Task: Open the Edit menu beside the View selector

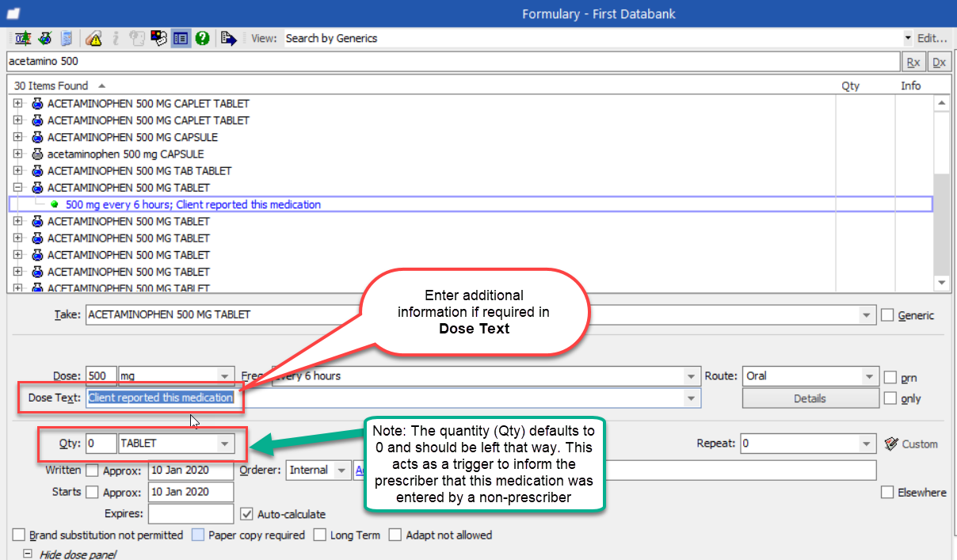Action: 932,38
